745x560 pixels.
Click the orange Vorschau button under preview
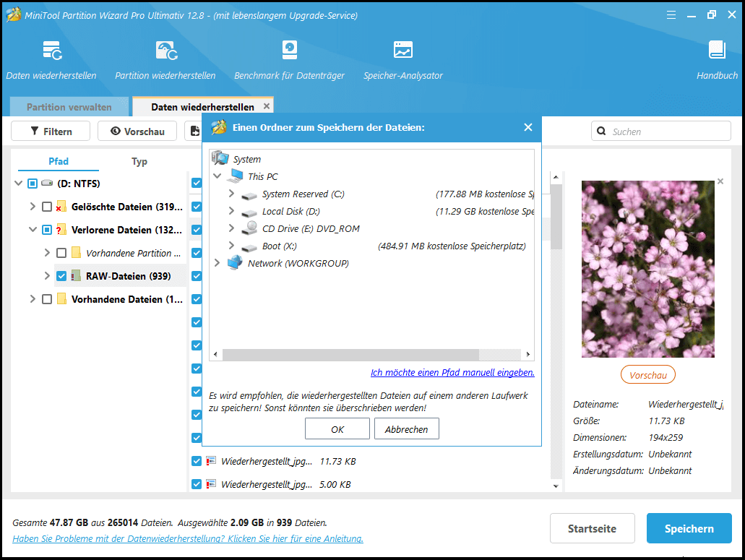[x=648, y=375]
